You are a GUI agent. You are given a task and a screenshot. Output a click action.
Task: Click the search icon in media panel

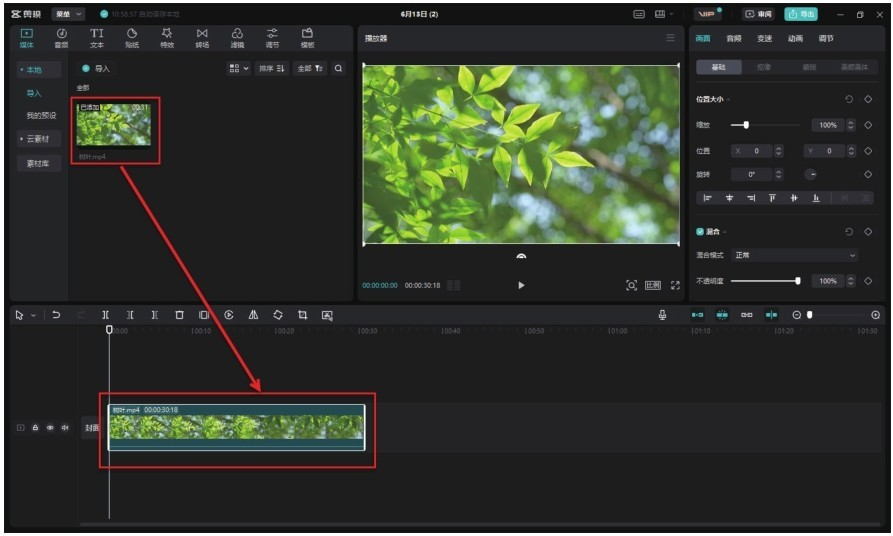point(338,68)
